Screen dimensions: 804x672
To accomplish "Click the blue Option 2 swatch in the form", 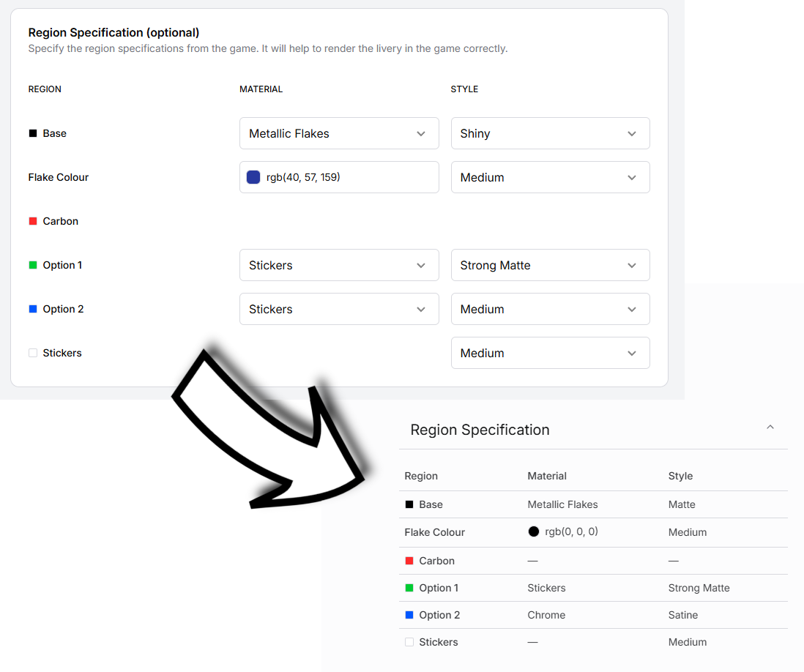I will click(x=33, y=309).
